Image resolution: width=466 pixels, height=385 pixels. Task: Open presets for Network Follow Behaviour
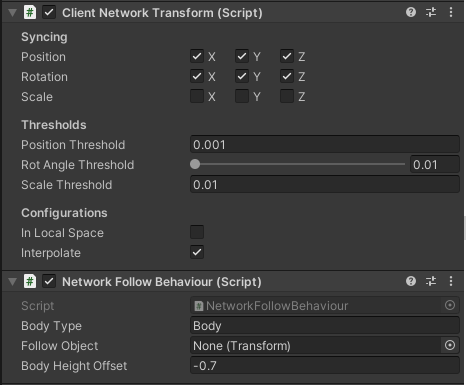pos(431,281)
